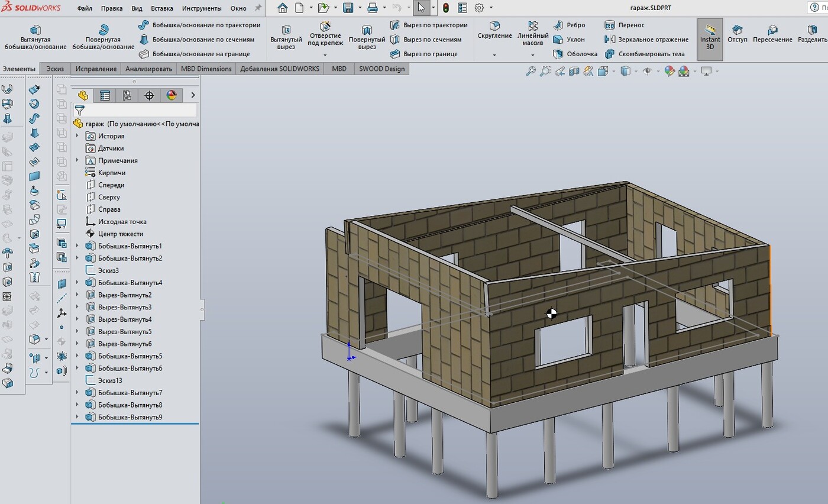This screenshot has height=504, width=828.
Task: Click the Save icon in the top toolbar
Action: 348,8
